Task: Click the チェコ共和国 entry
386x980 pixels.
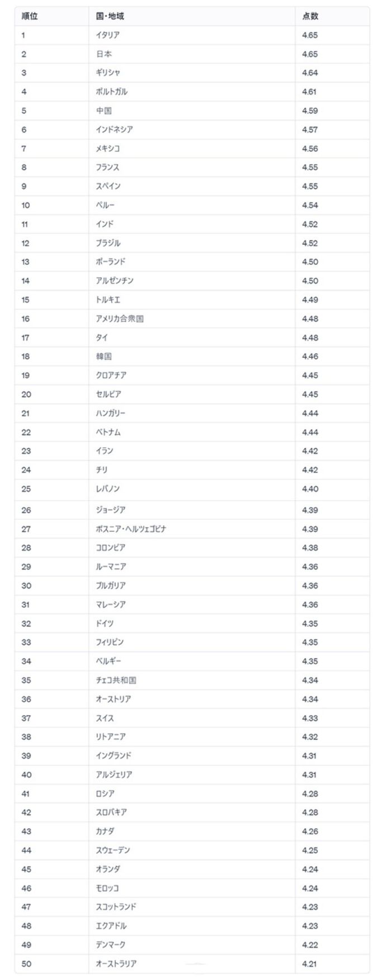Action: click(x=116, y=680)
